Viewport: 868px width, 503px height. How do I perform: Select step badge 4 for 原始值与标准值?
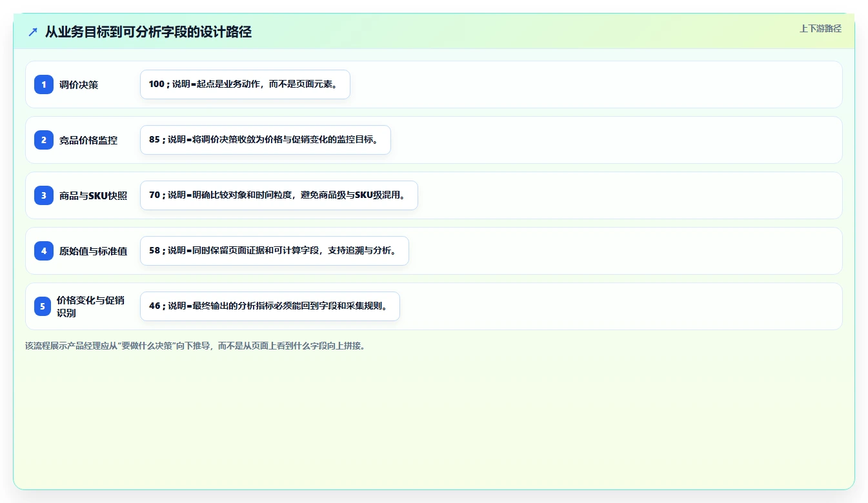pyautogui.click(x=44, y=251)
